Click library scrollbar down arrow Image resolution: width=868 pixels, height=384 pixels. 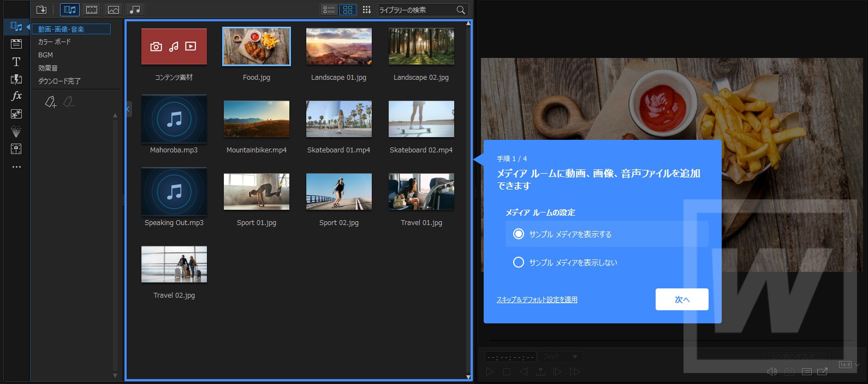pyautogui.click(x=468, y=377)
